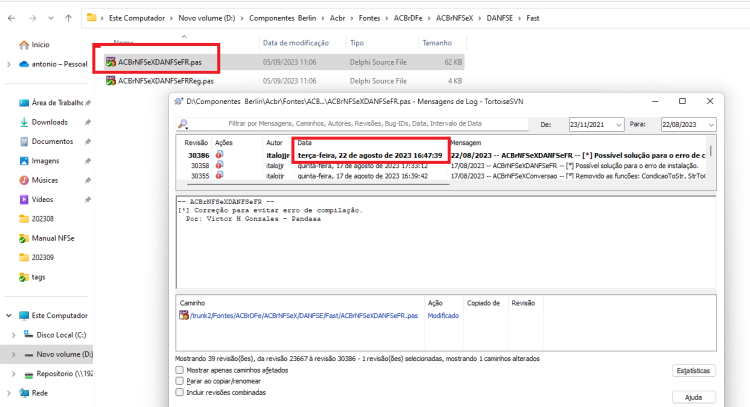Enable Parar ao copiar/renomear
The height and width of the screenshot is (407, 750).
(179, 381)
